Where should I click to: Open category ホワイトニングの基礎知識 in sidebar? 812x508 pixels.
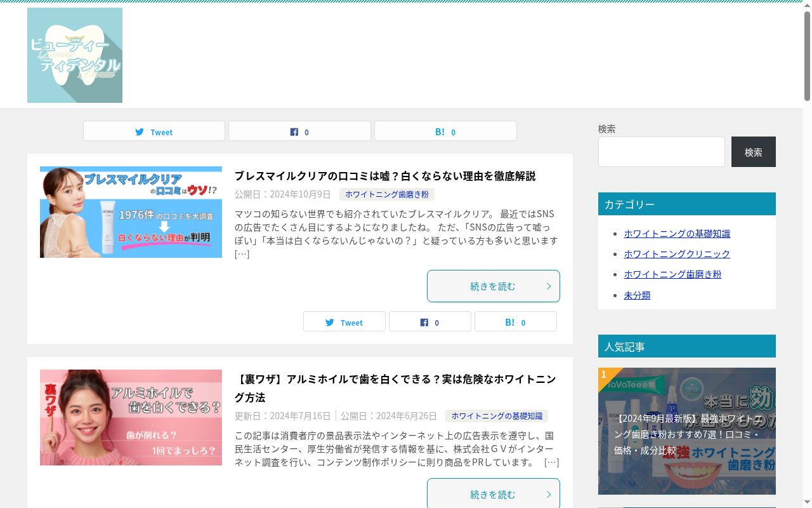(x=677, y=234)
